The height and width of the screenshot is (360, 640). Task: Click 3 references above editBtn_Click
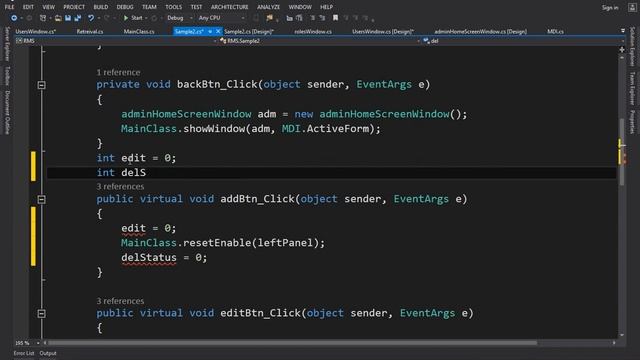120,301
